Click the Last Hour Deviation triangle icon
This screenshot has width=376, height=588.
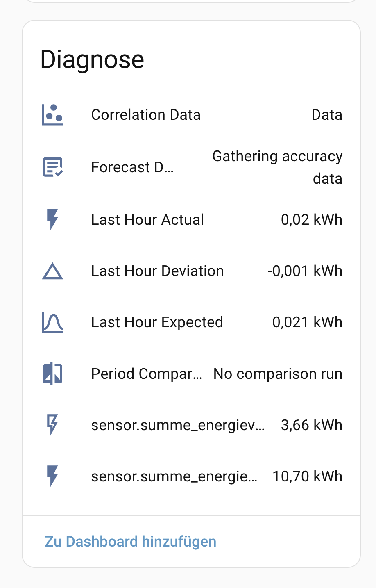52,271
